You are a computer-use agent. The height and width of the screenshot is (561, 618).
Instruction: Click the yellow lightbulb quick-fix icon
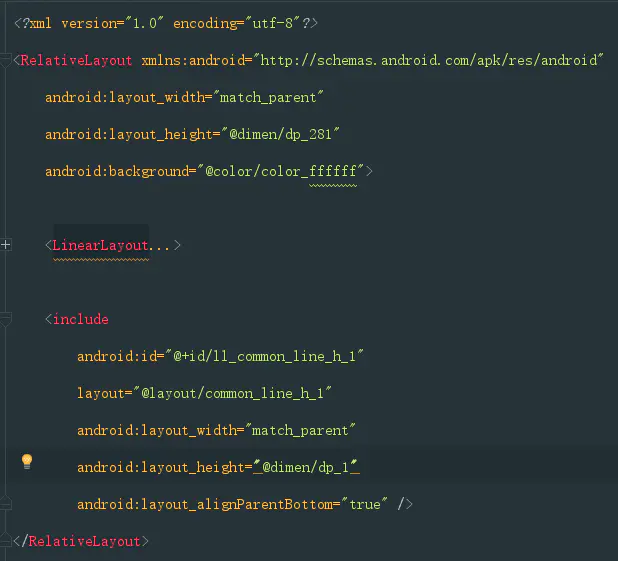(27, 461)
